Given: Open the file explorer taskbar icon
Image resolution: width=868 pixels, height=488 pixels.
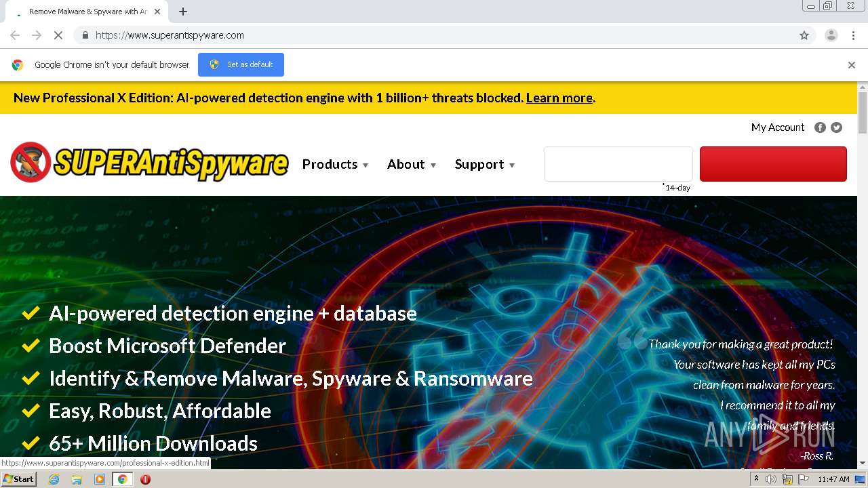Looking at the screenshot, I should (x=77, y=479).
